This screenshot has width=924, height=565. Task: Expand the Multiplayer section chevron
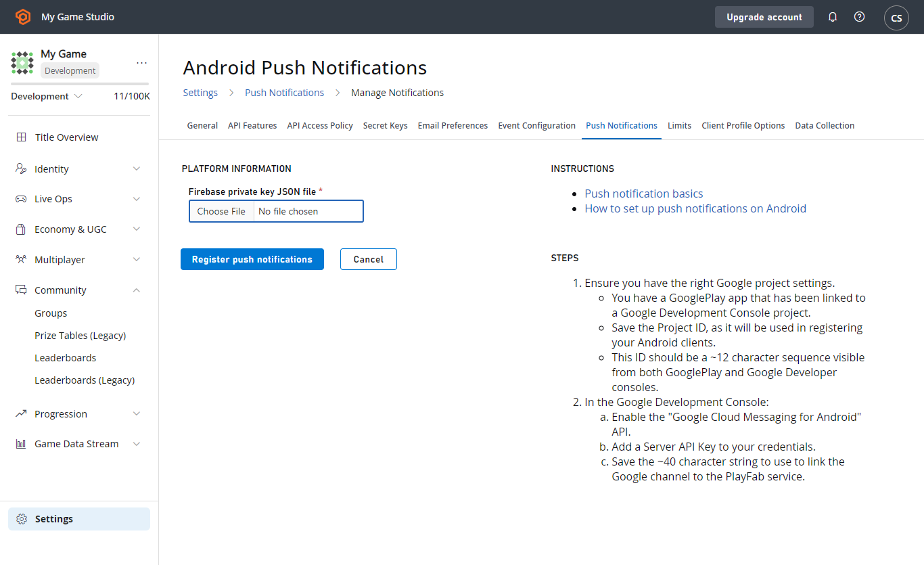137,260
